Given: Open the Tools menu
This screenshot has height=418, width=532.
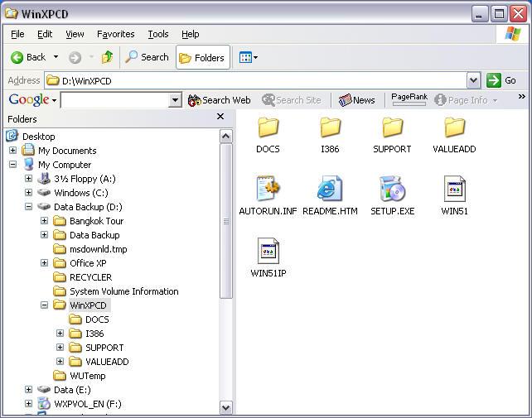Looking at the screenshot, I should 158,34.
